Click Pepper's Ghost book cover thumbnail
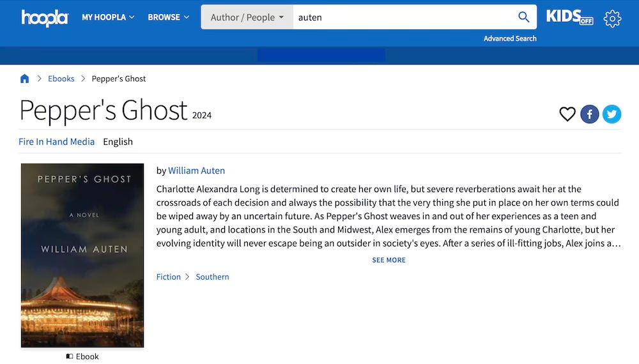Screen dimensions: 639x364 click(82, 255)
